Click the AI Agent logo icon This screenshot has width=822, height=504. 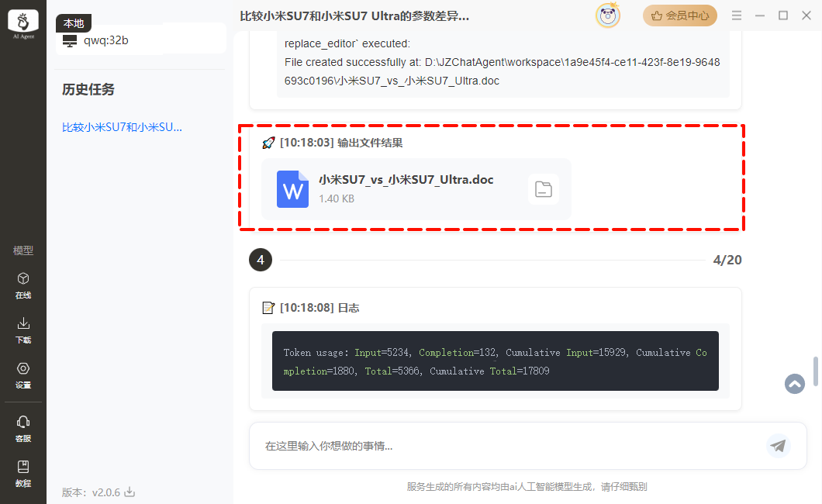coord(23,23)
